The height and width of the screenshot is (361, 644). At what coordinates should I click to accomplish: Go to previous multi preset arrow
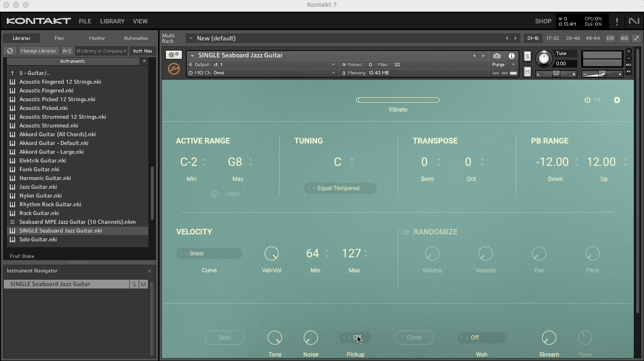click(507, 38)
